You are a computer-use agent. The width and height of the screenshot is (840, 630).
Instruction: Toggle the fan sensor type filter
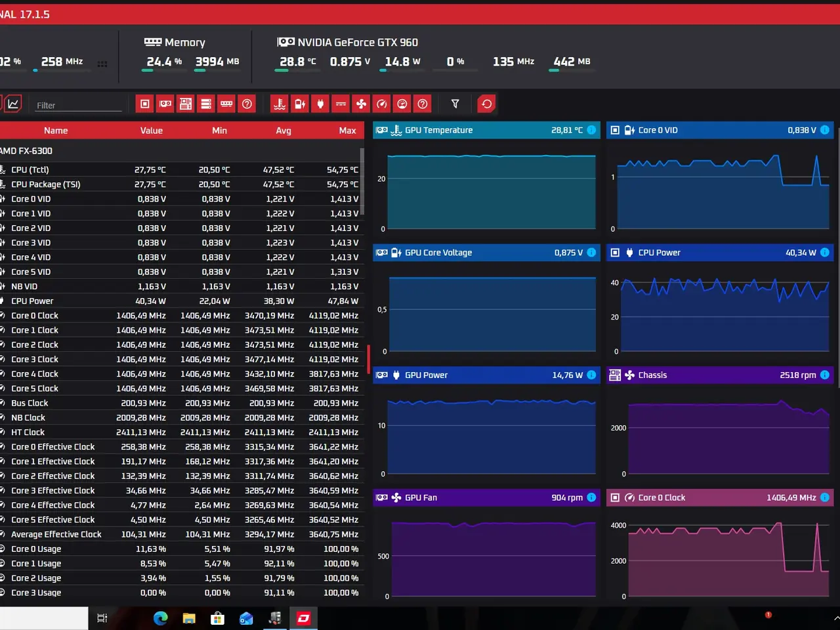[x=361, y=104]
